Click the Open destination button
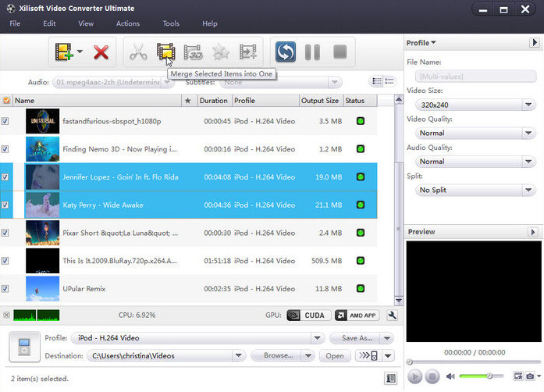The image size is (544, 392). click(x=335, y=355)
